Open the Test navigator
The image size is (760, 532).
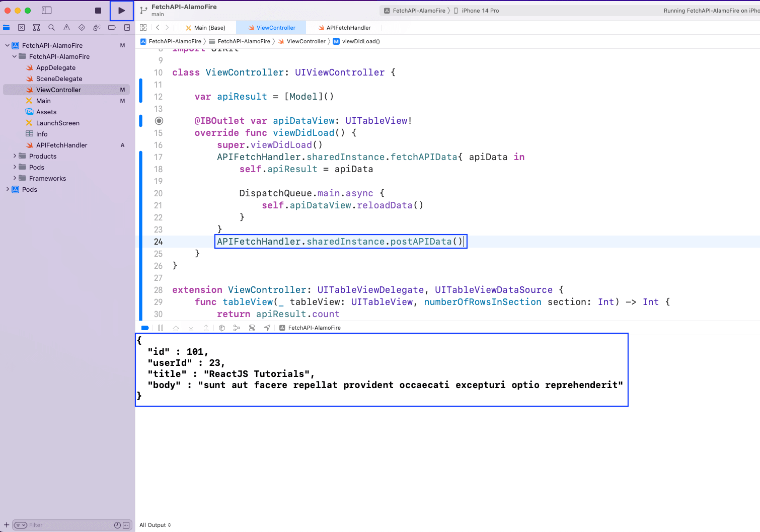coord(82,28)
